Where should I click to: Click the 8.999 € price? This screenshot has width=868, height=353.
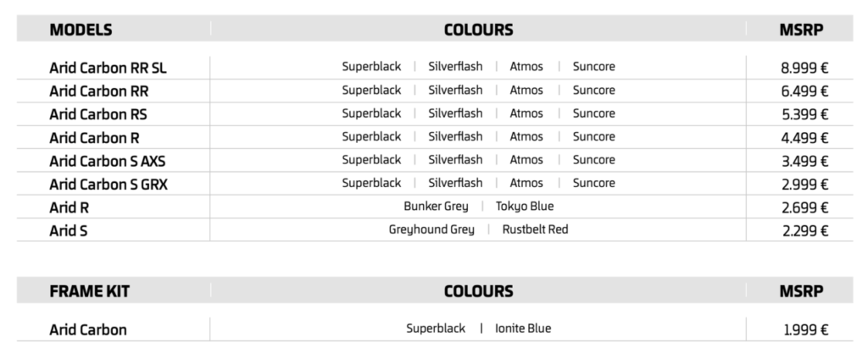pos(804,68)
